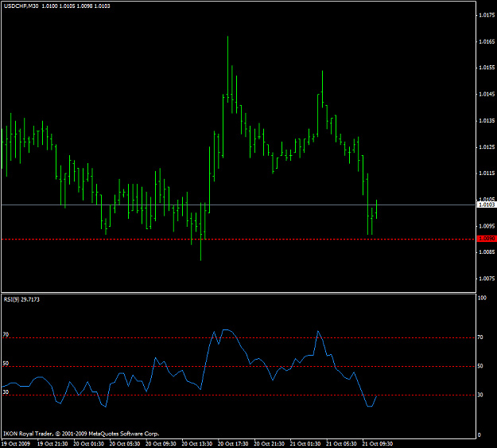Select the 19 Oct 2009 date label
The image size is (497, 448).
(16, 443)
